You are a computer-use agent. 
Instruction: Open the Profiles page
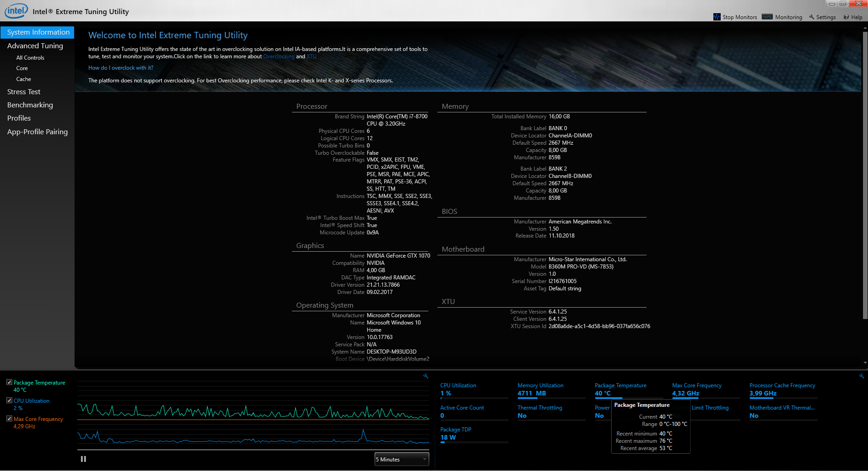(19, 118)
